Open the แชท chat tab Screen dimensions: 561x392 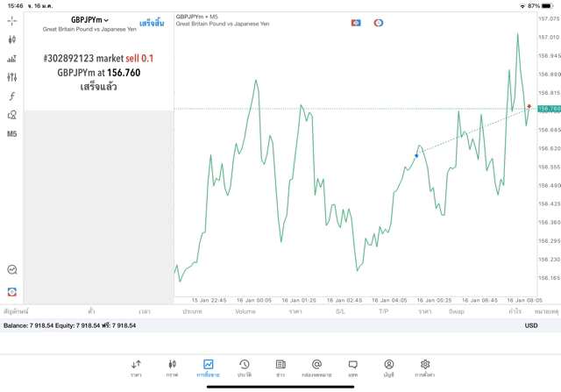point(352,368)
